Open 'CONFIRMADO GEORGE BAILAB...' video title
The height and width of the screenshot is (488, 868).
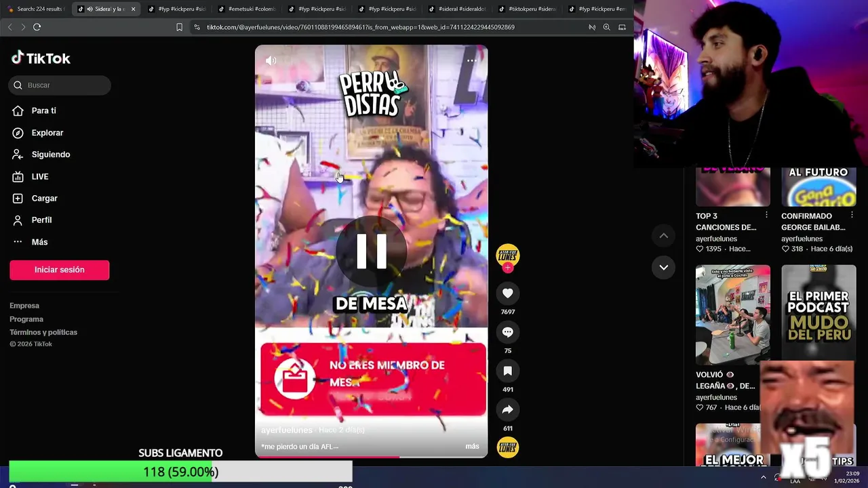tap(813, 222)
